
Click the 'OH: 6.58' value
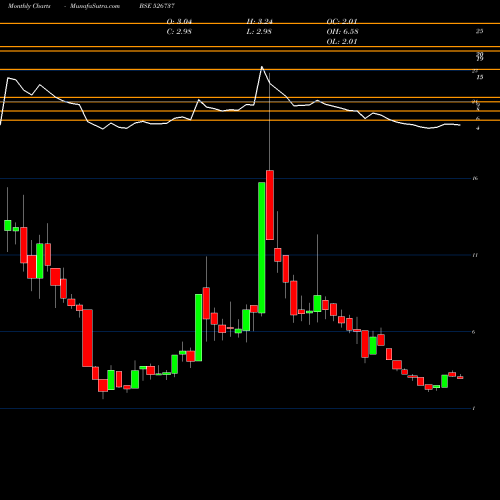coord(342,32)
